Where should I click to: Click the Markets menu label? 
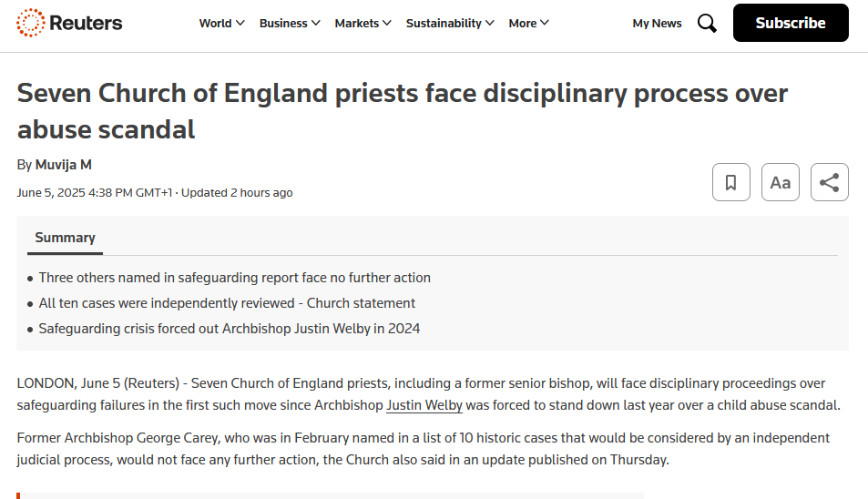tap(356, 24)
